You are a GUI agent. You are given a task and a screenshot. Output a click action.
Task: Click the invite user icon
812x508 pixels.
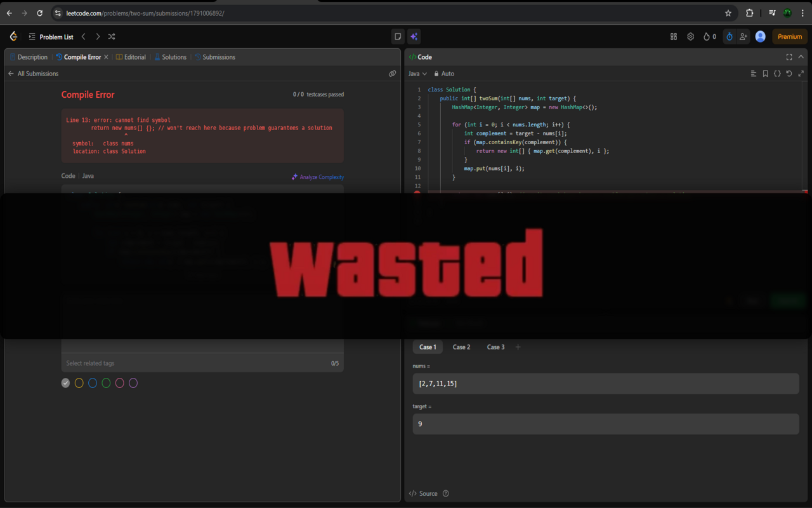743,37
